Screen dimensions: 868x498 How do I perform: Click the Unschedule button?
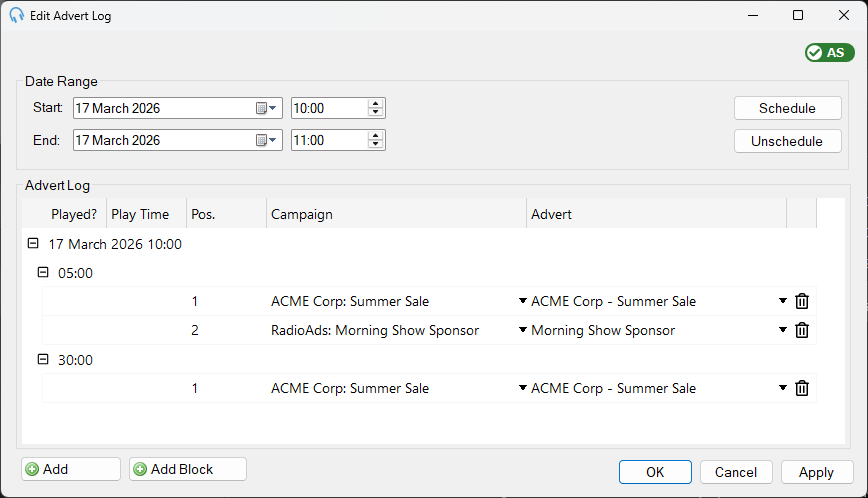pos(788,141)
